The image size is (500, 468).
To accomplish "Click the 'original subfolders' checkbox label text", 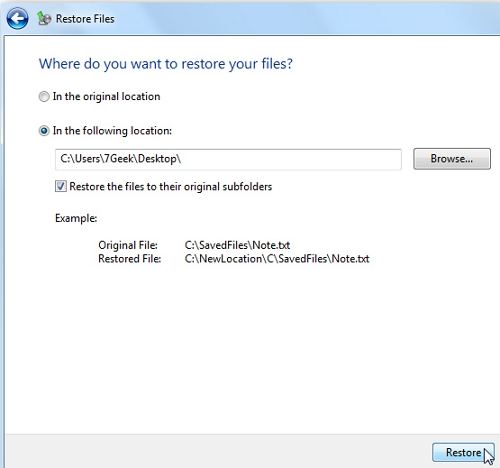I will point(171,186).
